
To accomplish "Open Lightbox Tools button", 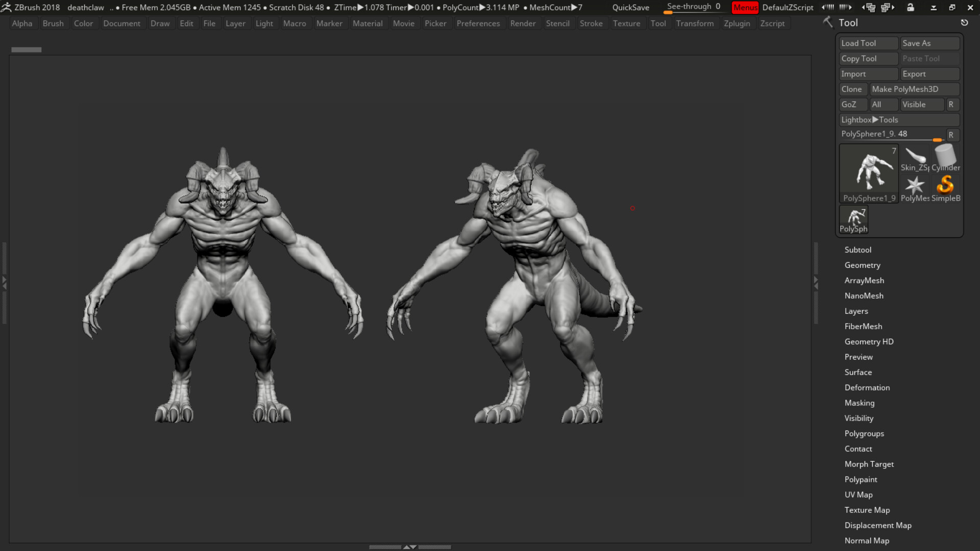I will click(899, 119).
